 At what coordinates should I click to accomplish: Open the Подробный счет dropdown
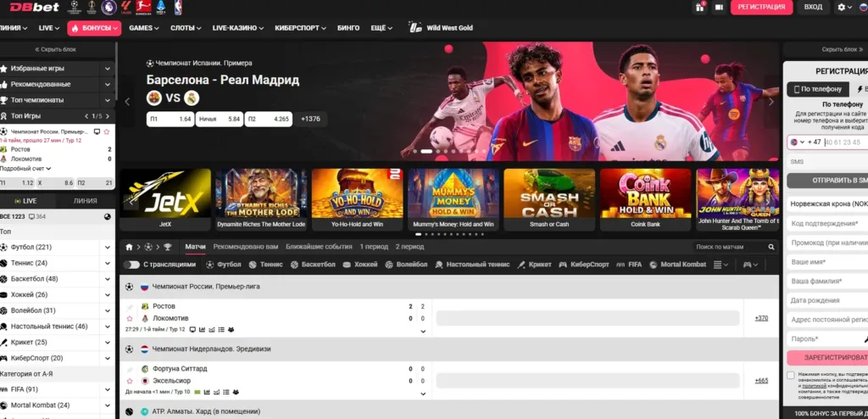pos(26,169)
